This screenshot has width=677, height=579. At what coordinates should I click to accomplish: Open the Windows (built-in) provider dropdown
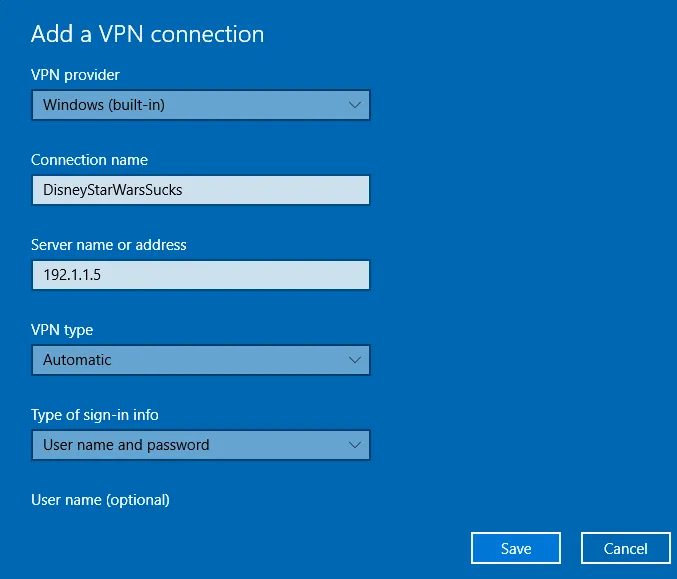point(200,105)
